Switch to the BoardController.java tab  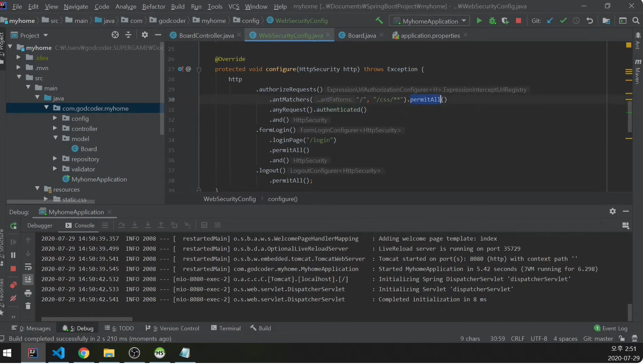207,35
